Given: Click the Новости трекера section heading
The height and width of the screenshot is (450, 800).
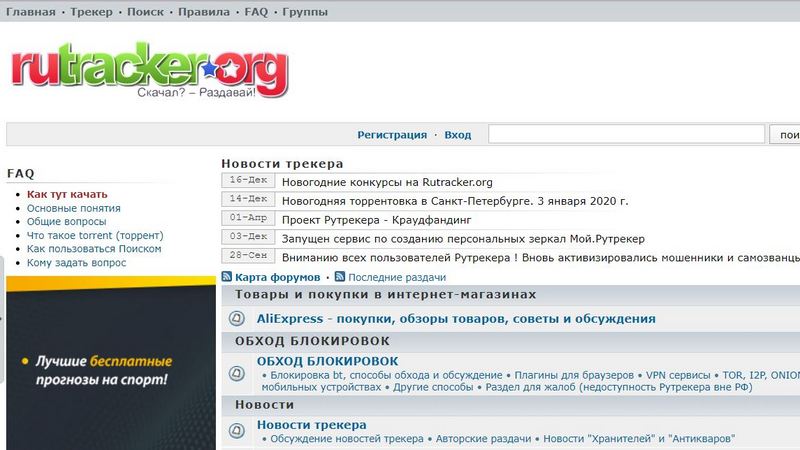Looking at the screenshot, I should tap(282, 164).
